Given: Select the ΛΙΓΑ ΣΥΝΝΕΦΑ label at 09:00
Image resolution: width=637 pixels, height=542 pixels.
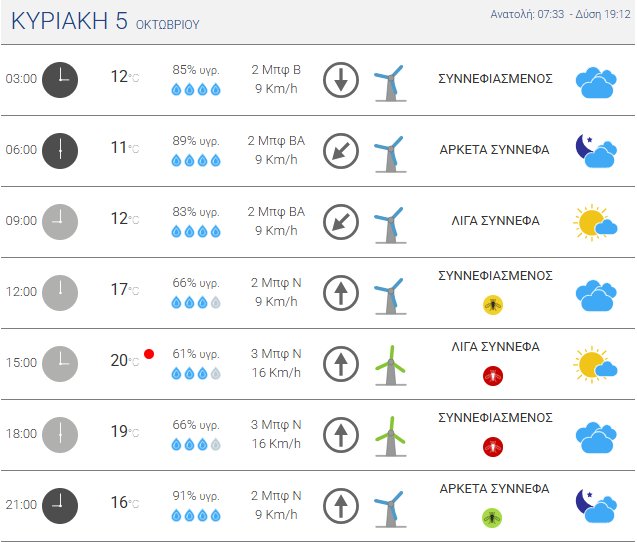Looking at the screenshot, I should coord(495,221).
